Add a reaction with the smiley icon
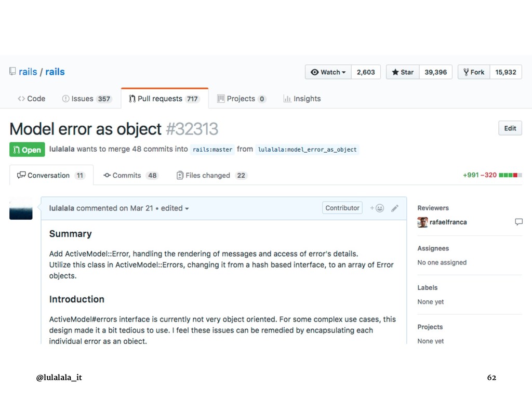Image resolution: width=532 pixels, height=399 pixels. 377,208
